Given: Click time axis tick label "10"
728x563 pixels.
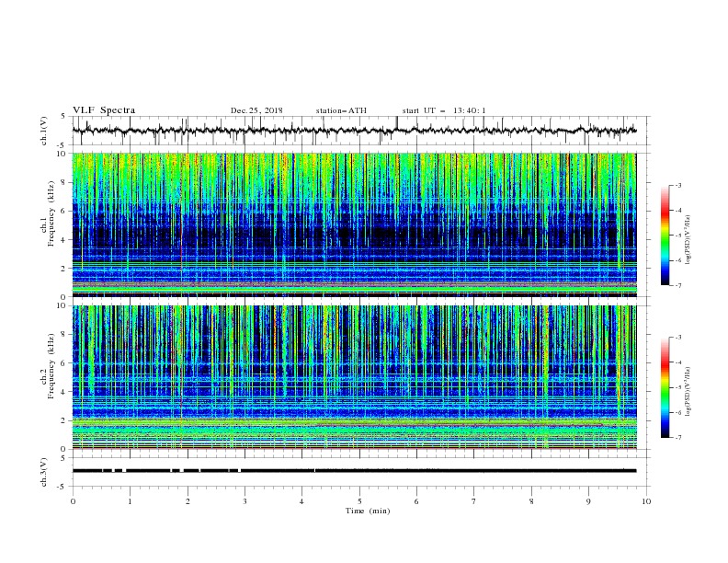Looking at the screenshot, I should point(646,501).
